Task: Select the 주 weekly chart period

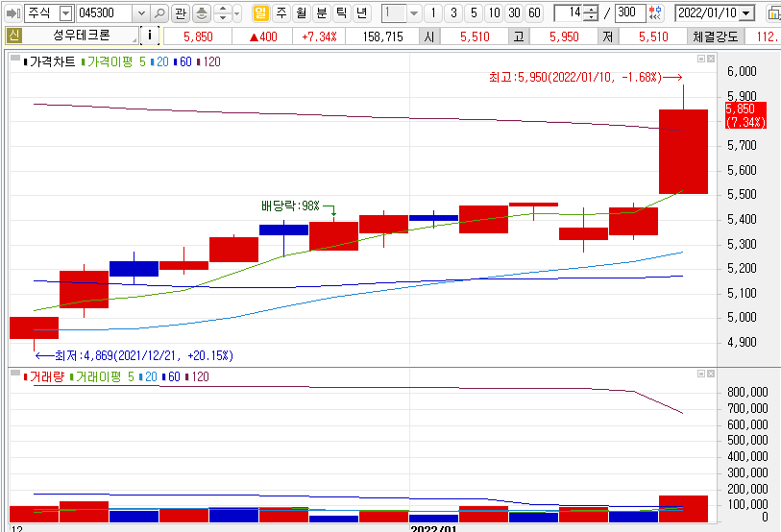Action: point(281,12)
